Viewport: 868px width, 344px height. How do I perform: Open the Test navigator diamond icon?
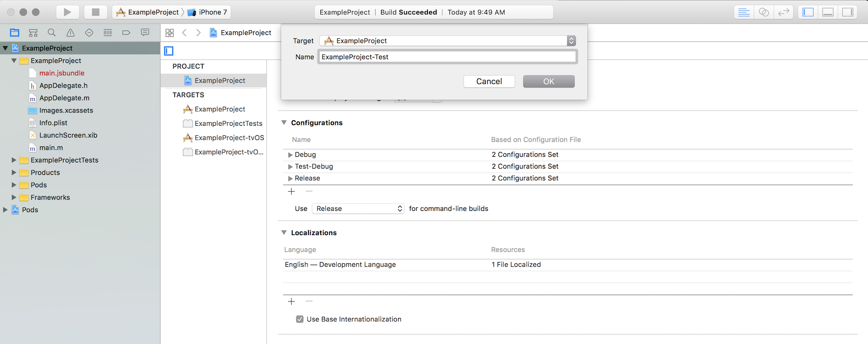[x=89, y=33]
